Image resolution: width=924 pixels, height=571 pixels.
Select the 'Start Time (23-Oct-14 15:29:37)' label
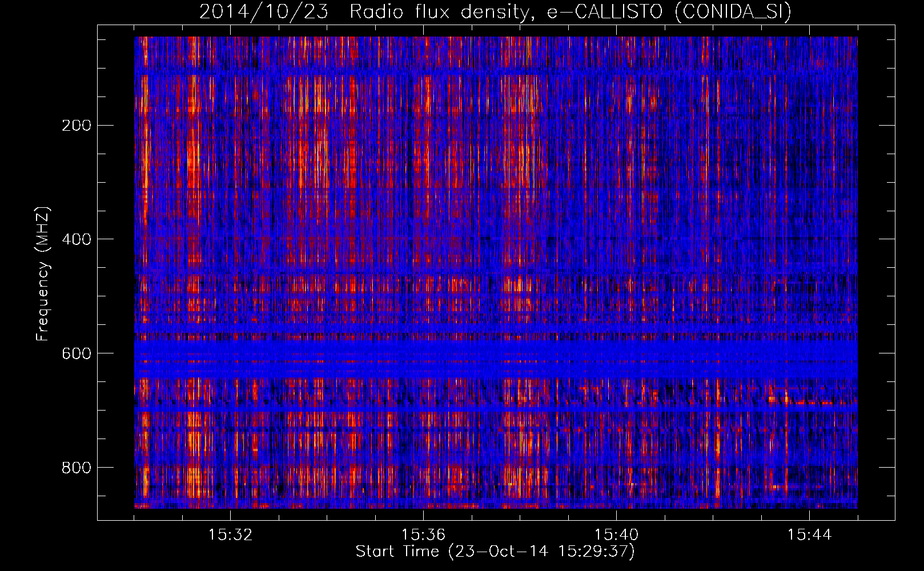coord(495,552)
